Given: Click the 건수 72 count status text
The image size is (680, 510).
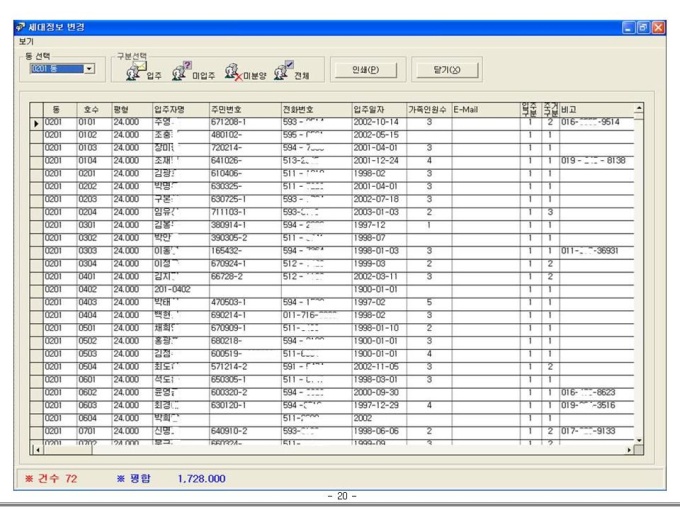Looking at the screenshot, I should point(51,479).
